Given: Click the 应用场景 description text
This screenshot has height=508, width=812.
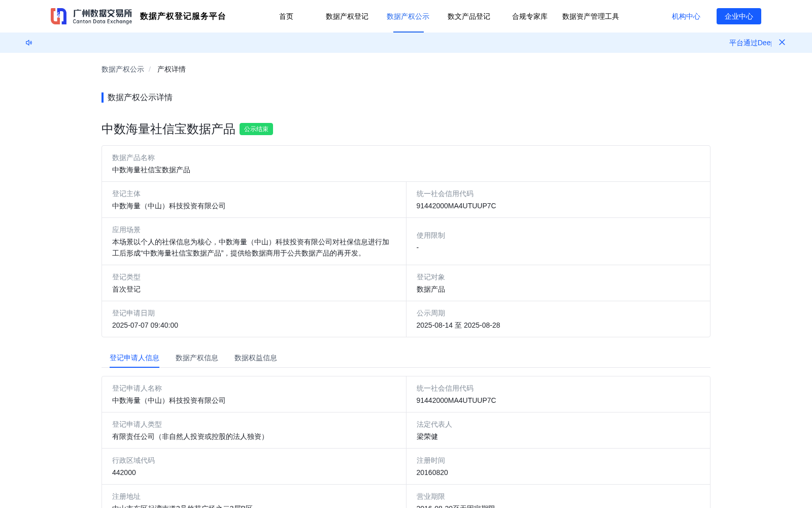Looking at the screenshot, I should (x=251, y=247).
